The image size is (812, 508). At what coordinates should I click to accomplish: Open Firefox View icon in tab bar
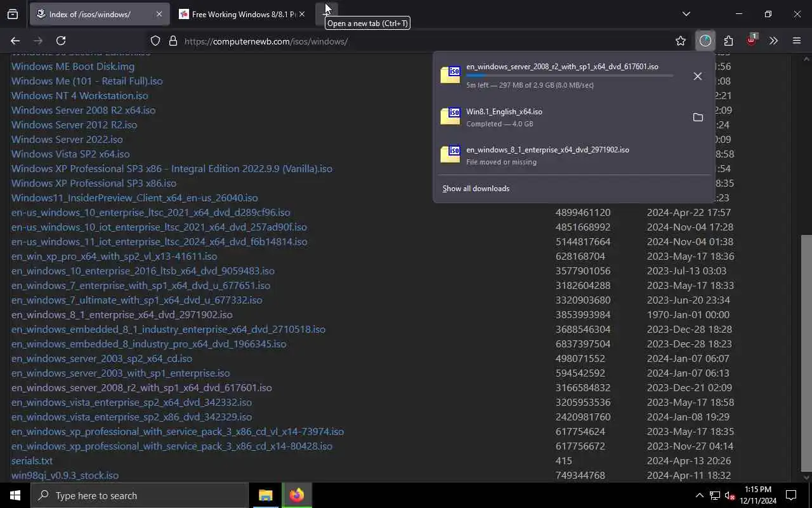[13, 14]
